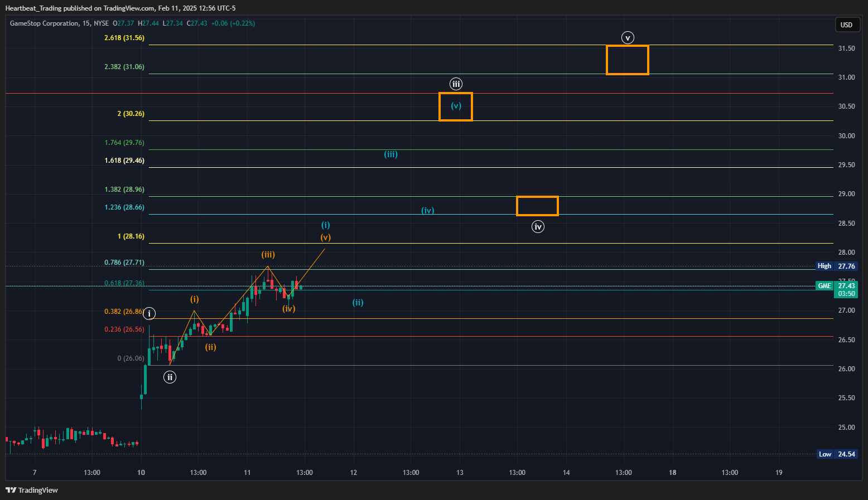Select the circled white wave ii label

pos(170,377)
